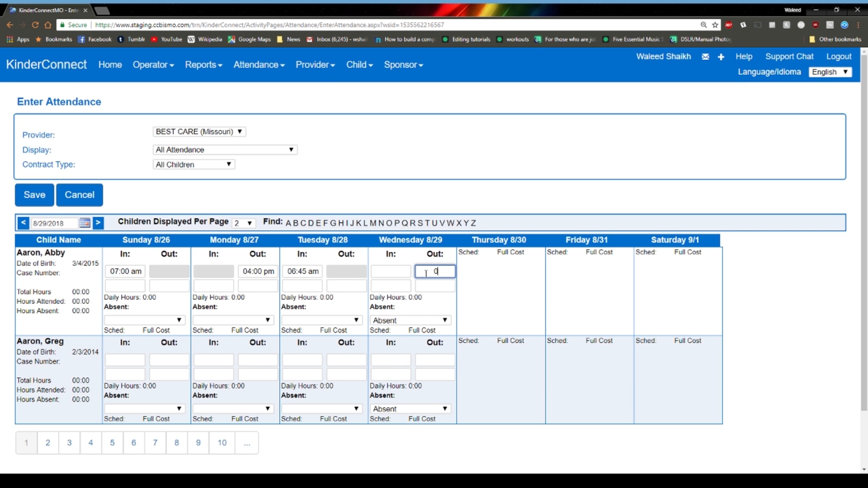Viewport: 868px width, 488px height.
Task: Go to page 5 of children
Action: [x=112, y=442]
